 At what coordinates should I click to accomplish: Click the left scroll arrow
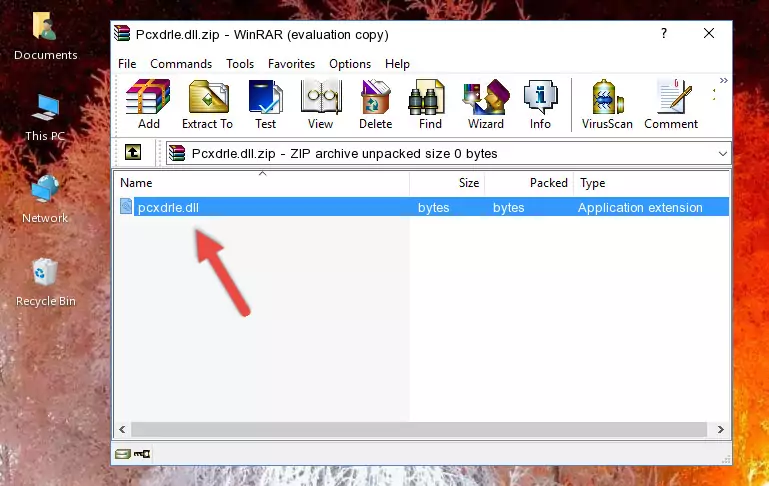point(122,430)
